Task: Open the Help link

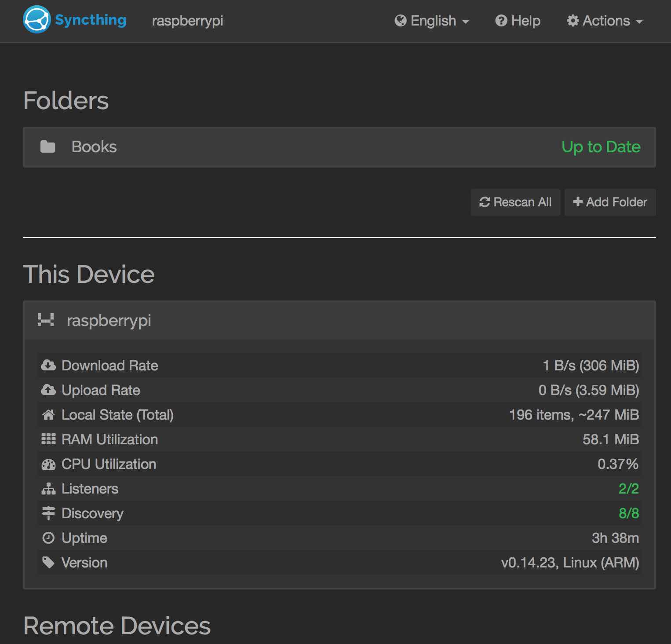Action: [x=518, y=21]
